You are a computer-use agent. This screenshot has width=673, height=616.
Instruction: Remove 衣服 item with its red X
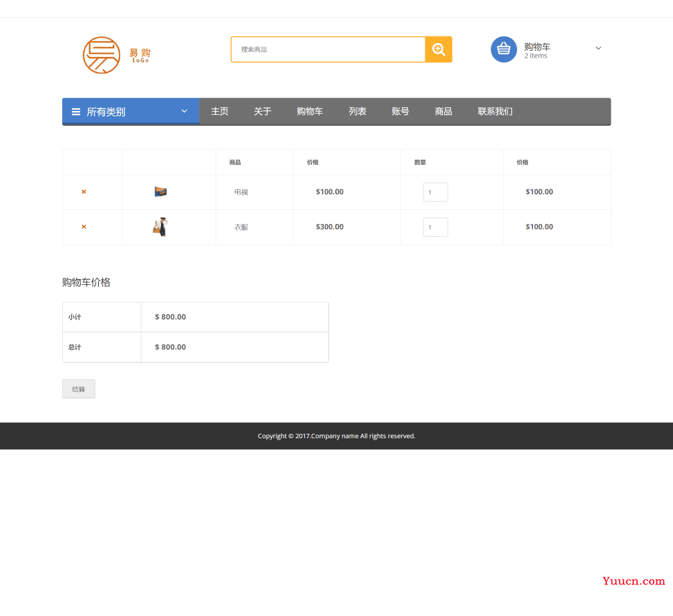(83, 227)
